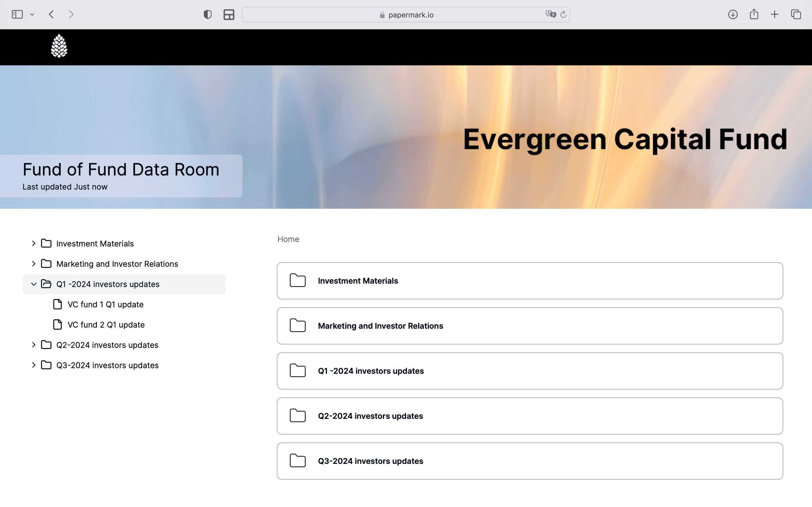Image resolution: width=812 pixels, height=507 pixels.
Task: Click the tab overview icon in Safari
Action: [796, 14]
